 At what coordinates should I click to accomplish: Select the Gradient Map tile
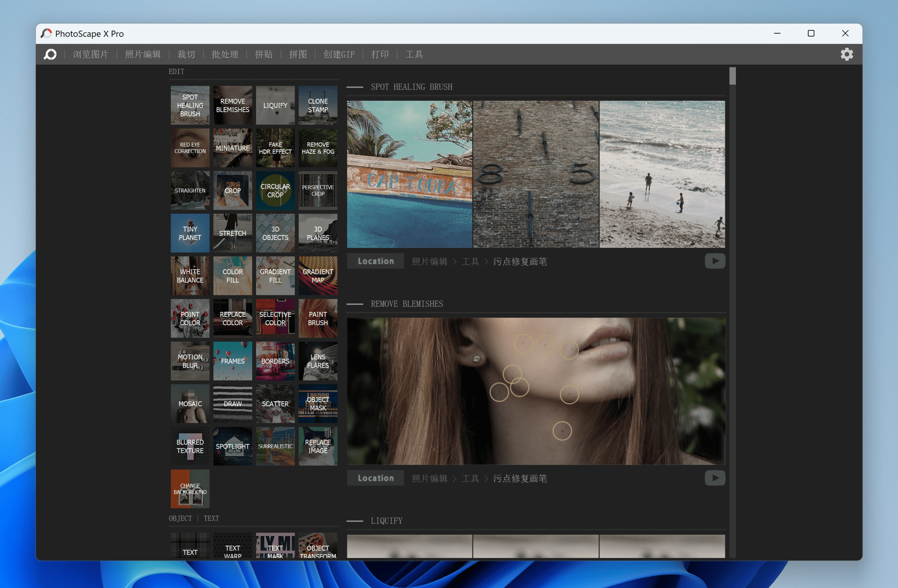(x=318, y=276)
